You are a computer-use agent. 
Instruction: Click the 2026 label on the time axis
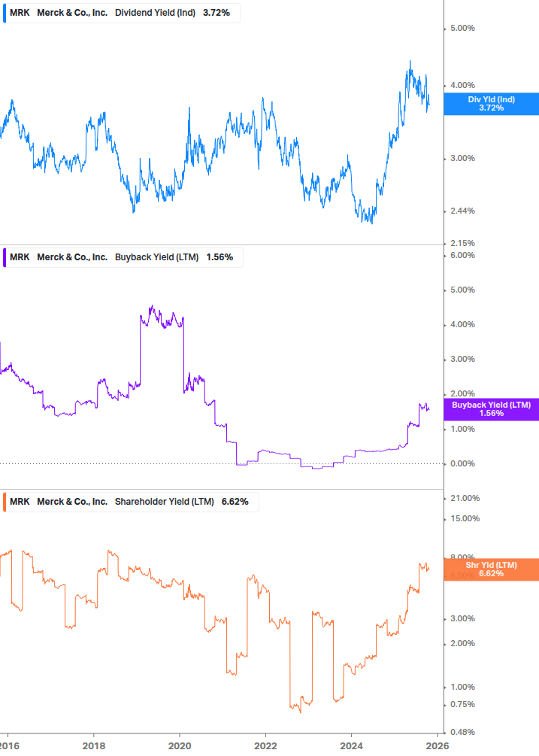tap(438, 745)
